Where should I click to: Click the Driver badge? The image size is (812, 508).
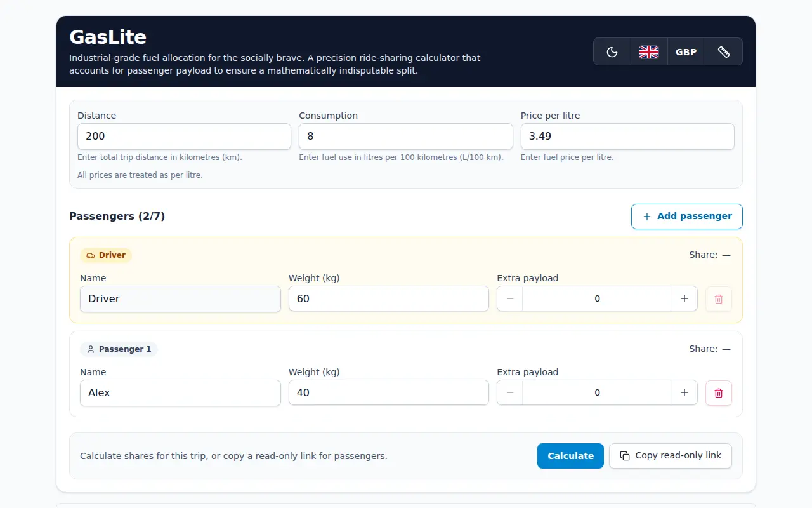coord(106,255)
